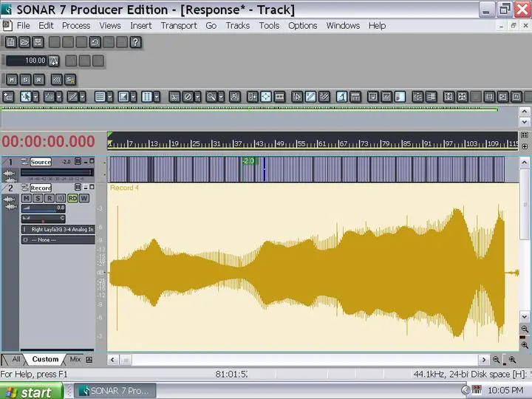This screenshot has width=532, height=399.
Task: Toggle global Solo S button in toolbar
Action: click(25, 79)
